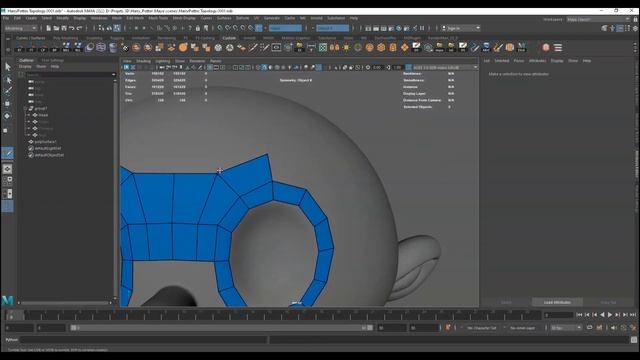Click the gear icon top right
Screen dimensions: 640x360
635,28
